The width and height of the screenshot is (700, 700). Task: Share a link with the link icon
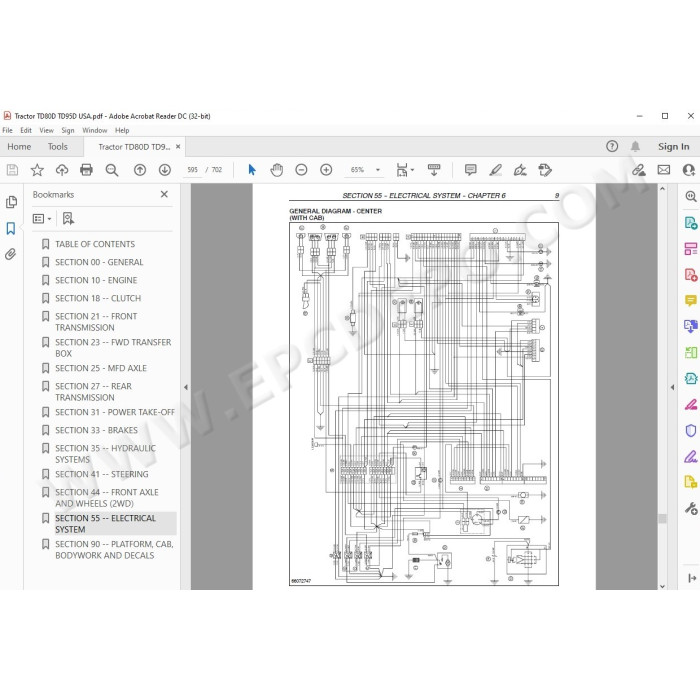(638, 170)
